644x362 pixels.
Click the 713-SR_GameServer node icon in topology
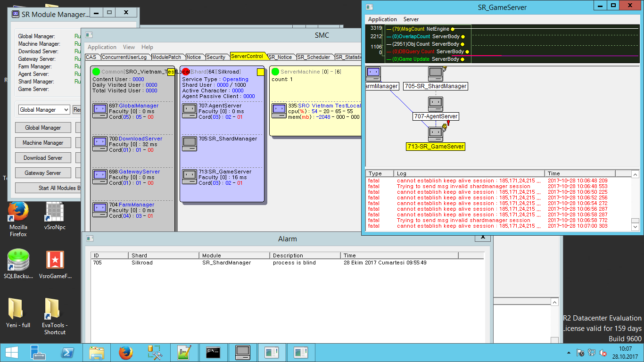tap(436, 134)
